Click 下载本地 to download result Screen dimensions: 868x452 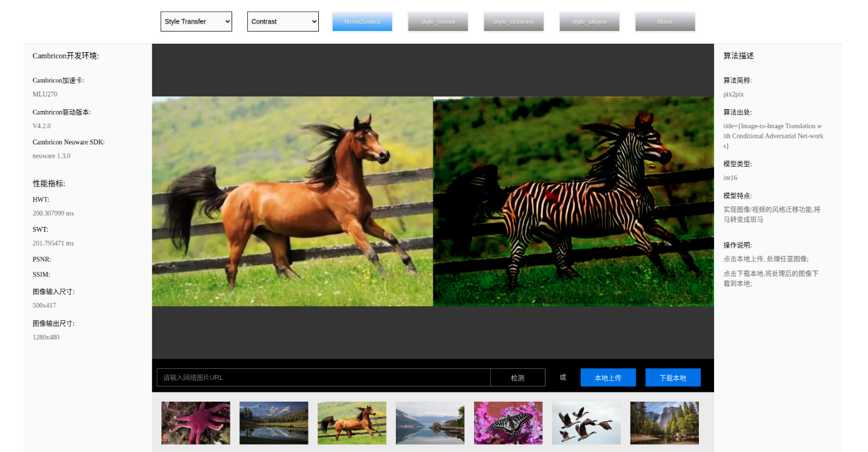coord(673,377)
